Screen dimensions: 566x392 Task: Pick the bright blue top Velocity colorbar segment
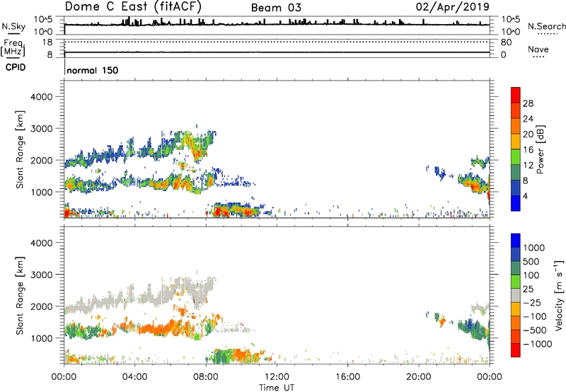pos(516,241)
